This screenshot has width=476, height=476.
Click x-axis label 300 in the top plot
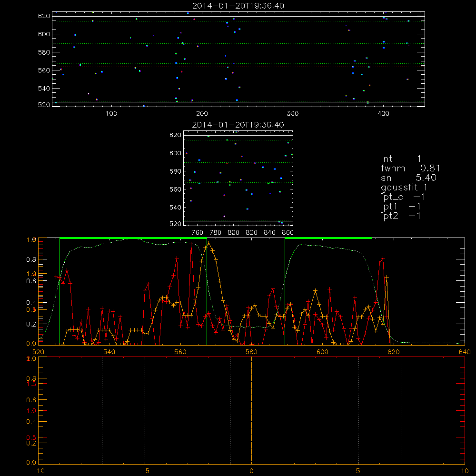pos(293,114)
